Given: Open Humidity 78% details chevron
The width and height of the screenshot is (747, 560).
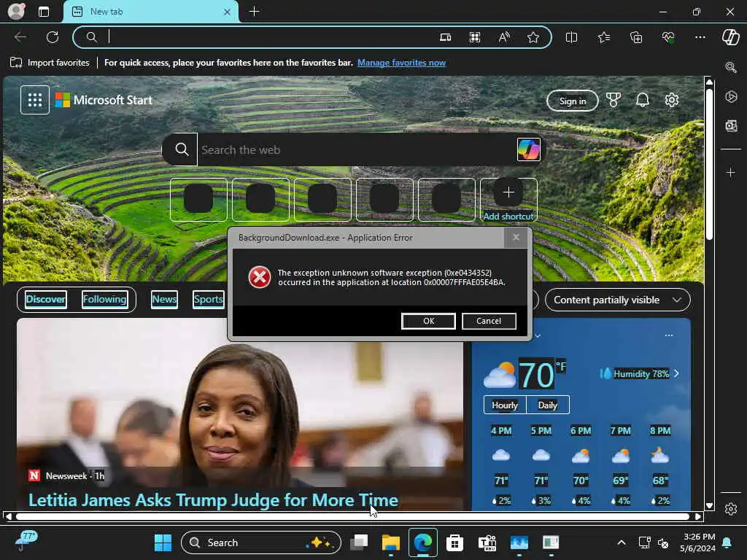Looking at the screenshot, I should point(676,374).
